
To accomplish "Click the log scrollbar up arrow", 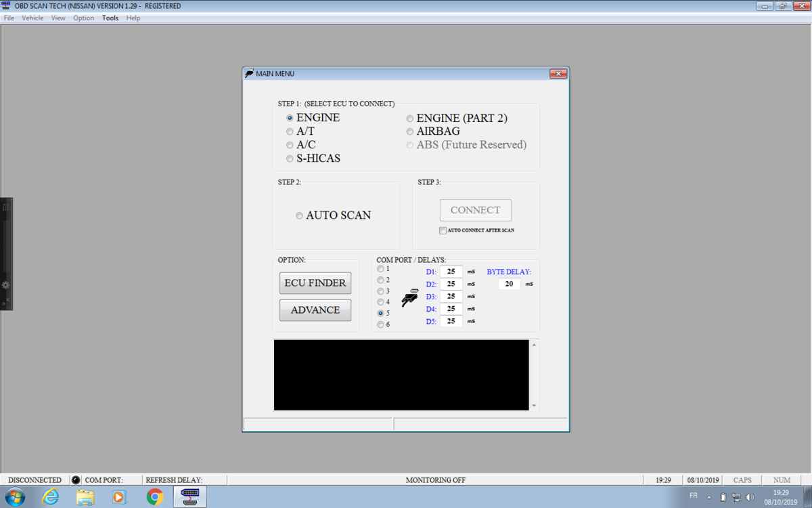I will click(535, 345).
